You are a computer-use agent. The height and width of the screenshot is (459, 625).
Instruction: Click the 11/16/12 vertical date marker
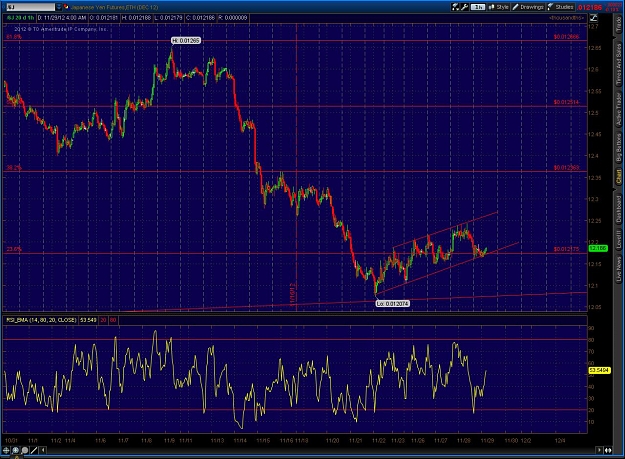[x=293, y=295]
